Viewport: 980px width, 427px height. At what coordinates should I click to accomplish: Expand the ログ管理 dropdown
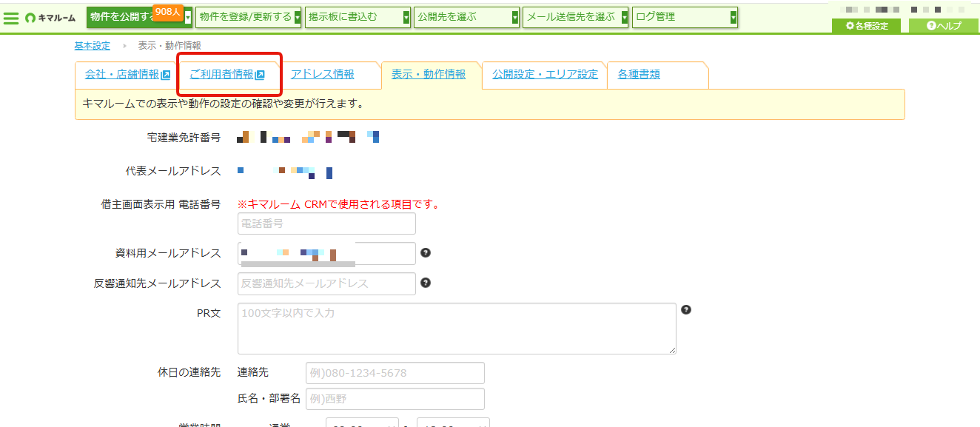click(734, 17)
